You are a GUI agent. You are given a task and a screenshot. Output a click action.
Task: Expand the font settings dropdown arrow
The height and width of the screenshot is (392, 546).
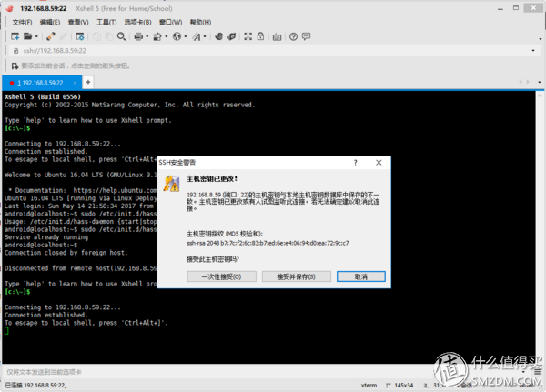click(205, 36)
